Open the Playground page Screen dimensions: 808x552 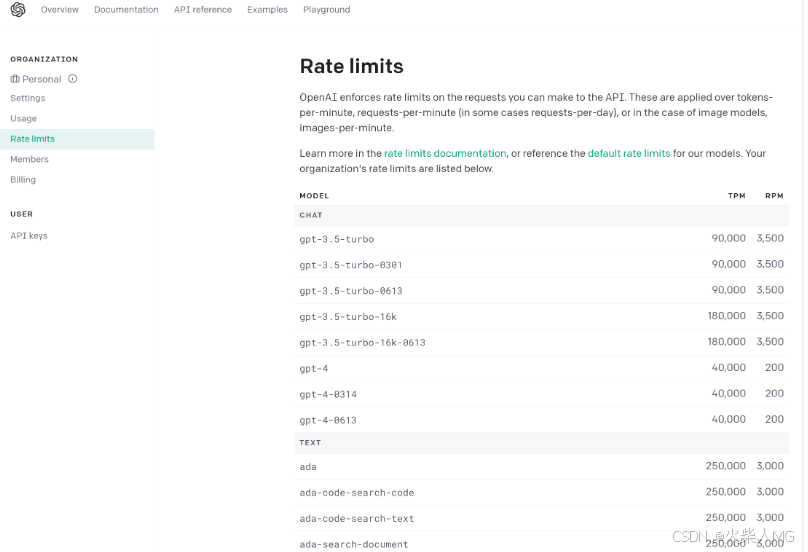point(327,10)
